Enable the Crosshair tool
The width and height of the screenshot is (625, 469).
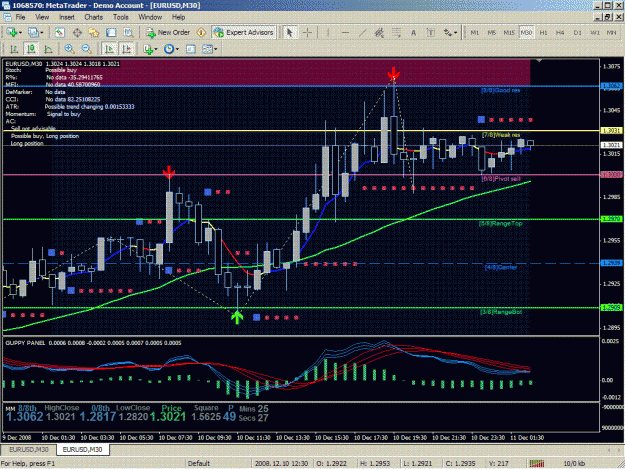(x=307, y=33)
